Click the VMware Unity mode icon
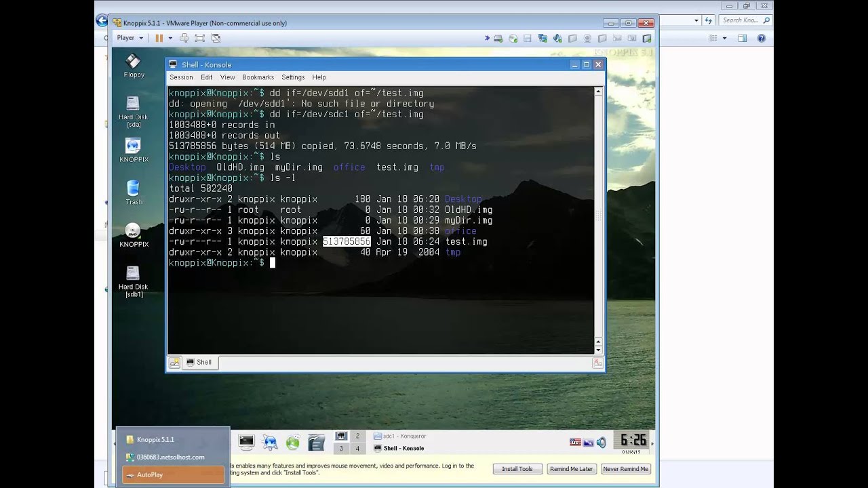This screenshot has width=868, height=488. coord(214,38)
